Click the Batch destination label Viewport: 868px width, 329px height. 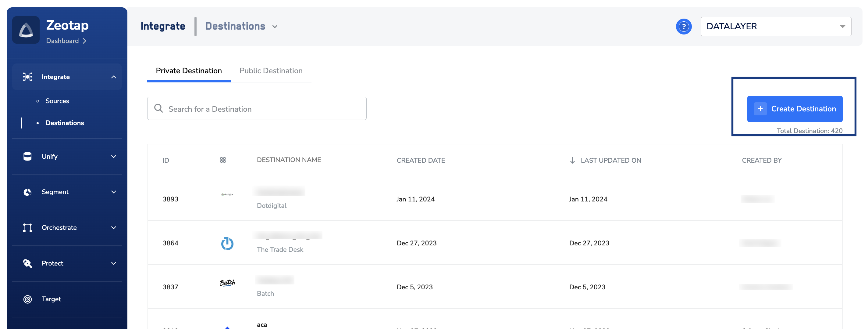[x=265, y=293]
